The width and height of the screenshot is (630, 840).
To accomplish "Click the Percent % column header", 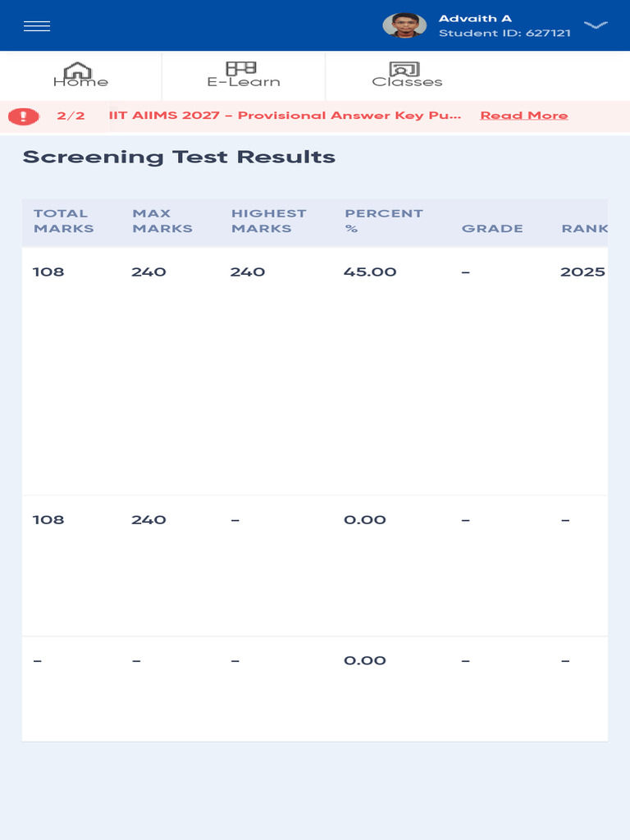I will coord(383,221).
